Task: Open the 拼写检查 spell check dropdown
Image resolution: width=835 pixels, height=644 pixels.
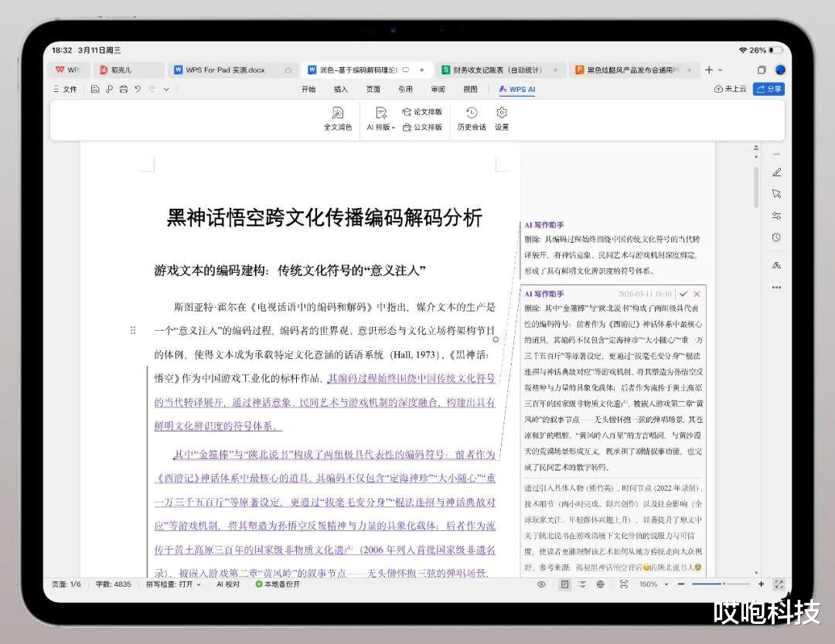Action: tap(174, 584)
